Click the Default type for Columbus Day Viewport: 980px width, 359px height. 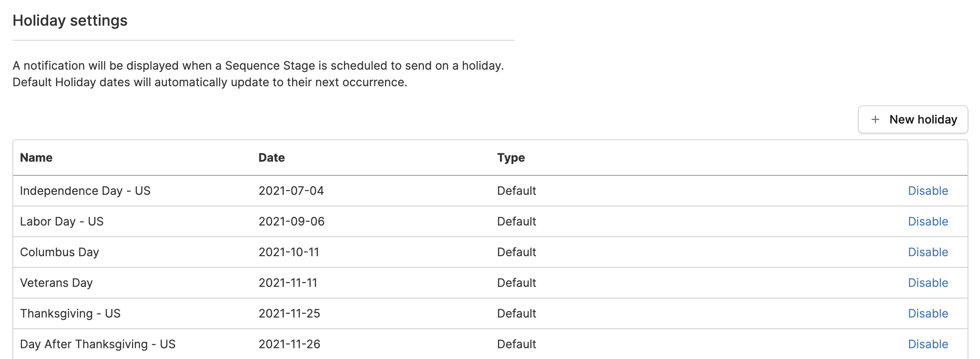[x=517, y=252]
